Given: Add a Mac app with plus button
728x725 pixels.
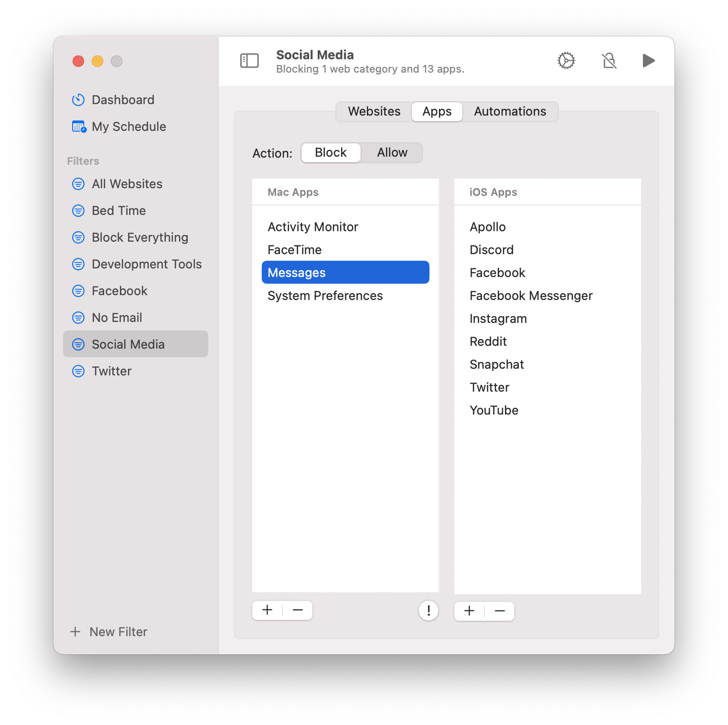Looking at the screenshot, I should [x=267, y=610].
